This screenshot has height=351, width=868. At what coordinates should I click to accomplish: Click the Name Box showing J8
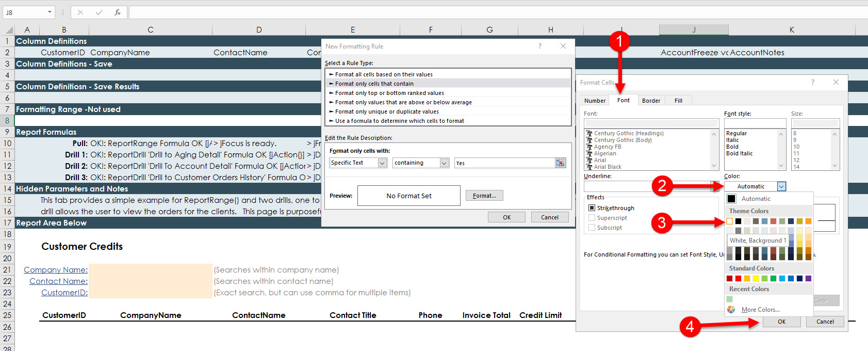[24, 12]
